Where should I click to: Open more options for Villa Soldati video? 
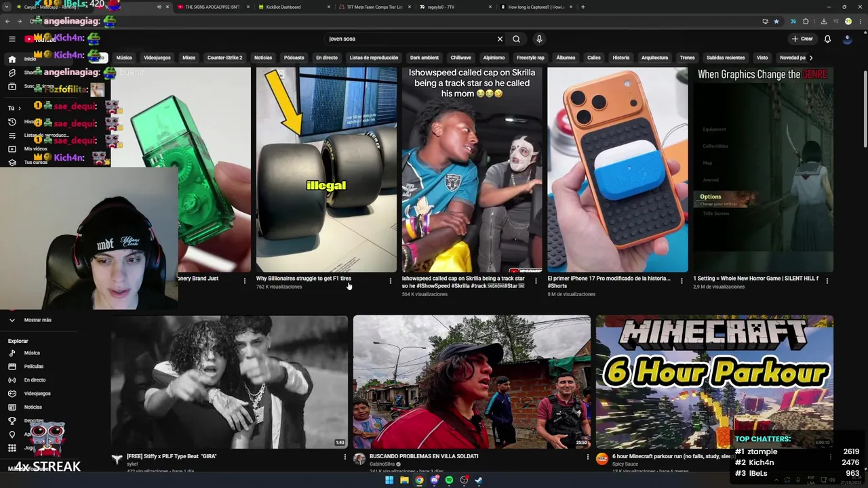click(x=588, y=457)
